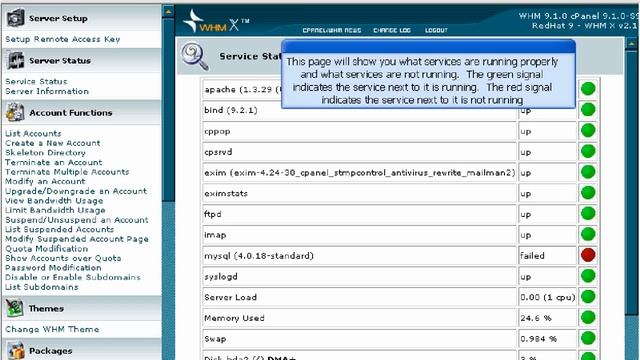Open Terminate Multiple Accounts link
This screenshot has height=360, width=640.
(x=67, y=172)
